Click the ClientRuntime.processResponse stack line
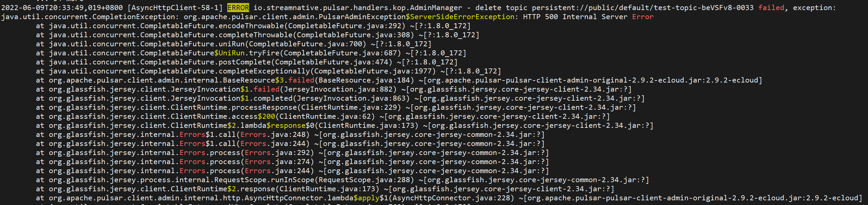 [336, 108]
